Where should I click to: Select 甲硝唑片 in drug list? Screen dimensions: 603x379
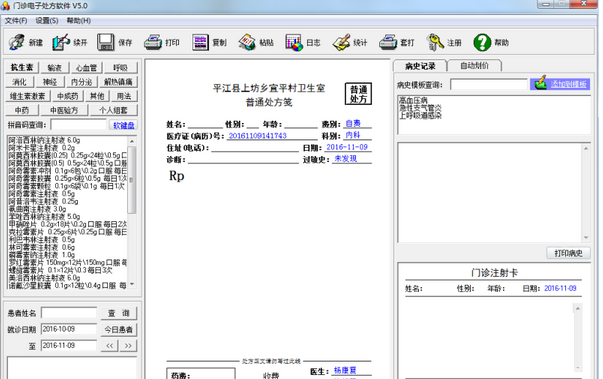(x=68, y=224)
